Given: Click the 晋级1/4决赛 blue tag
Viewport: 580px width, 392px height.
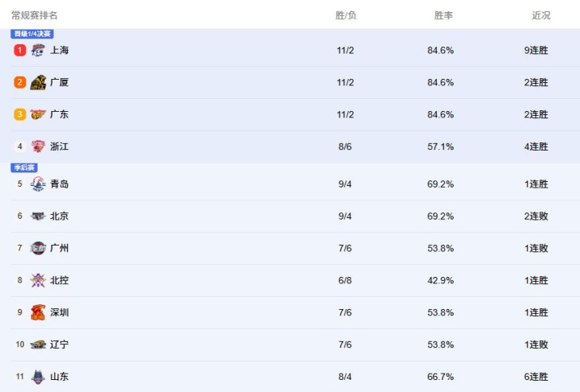Looking at the screenshot, I should point(32,34).
